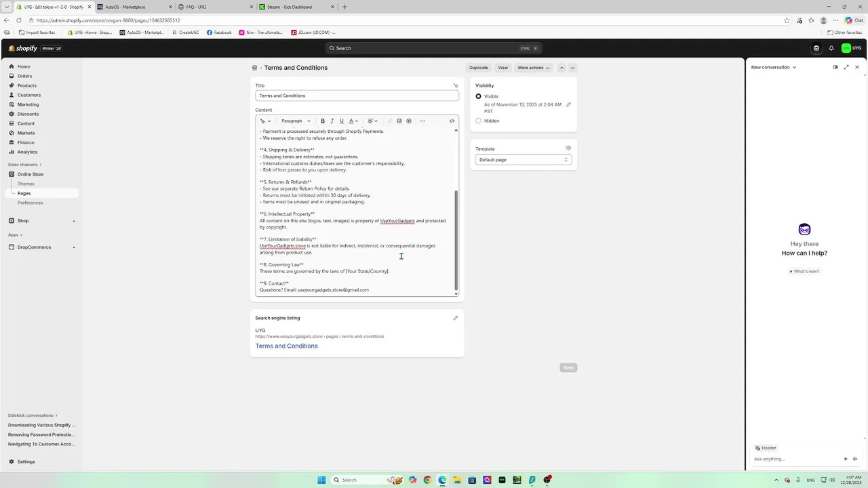Expand Sidekick panel to full screen
The width and height of the screenshot is (868, 488).
[x=846, y=67]
